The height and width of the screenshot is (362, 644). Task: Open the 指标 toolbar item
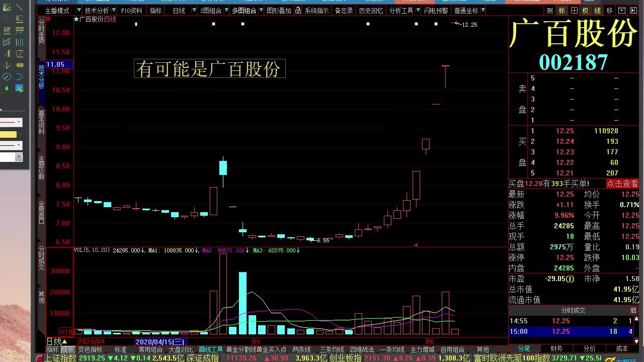click(x=156, y=11)
